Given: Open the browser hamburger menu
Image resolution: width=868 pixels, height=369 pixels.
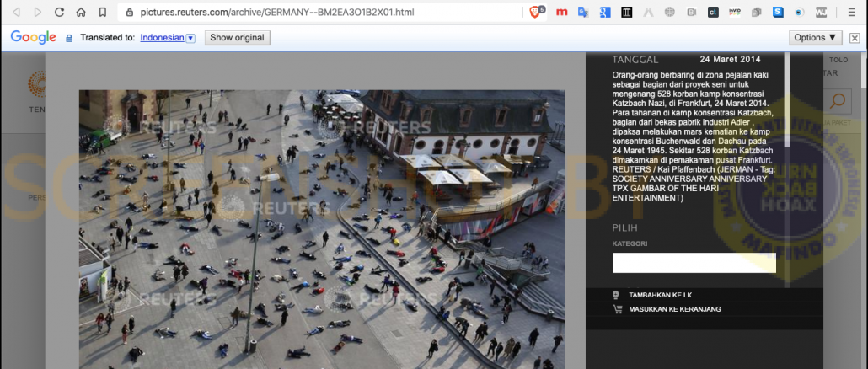Looking at the screenshot, I should (851, 12).
